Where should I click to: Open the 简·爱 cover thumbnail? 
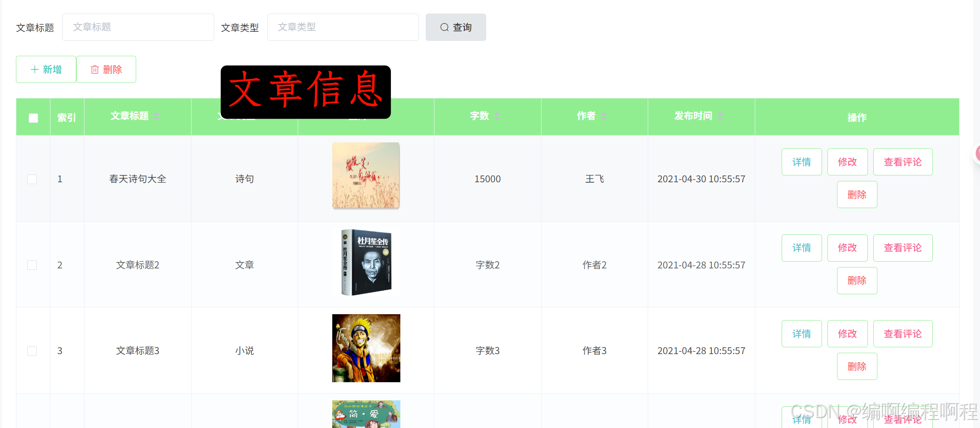click(x=366, y=414)
